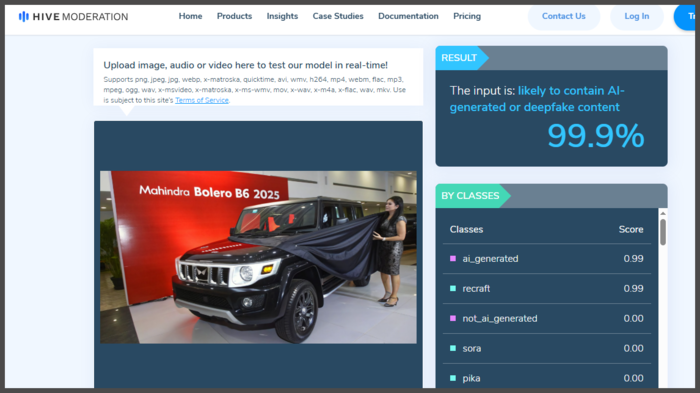This screenshot has height=393, width=700.
Task: Click the scroll-up arrow in the classes list
Action: pyautogui.click(x=663, y=213)
